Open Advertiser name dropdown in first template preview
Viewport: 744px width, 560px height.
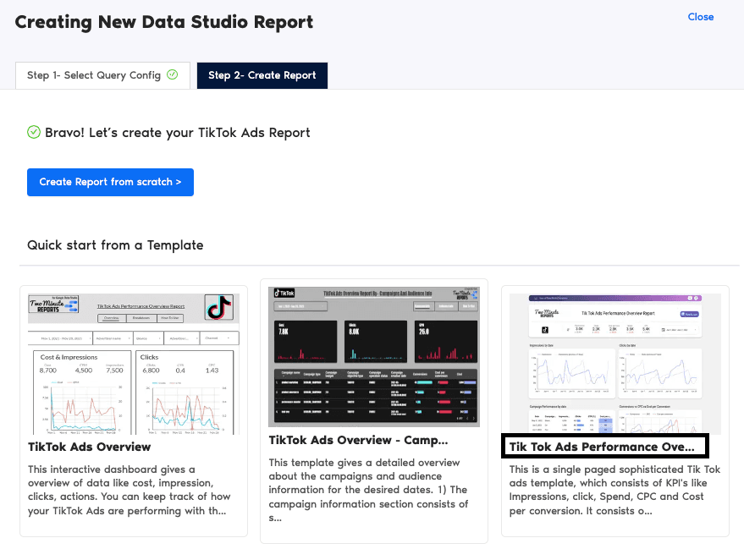pos(110,338)
